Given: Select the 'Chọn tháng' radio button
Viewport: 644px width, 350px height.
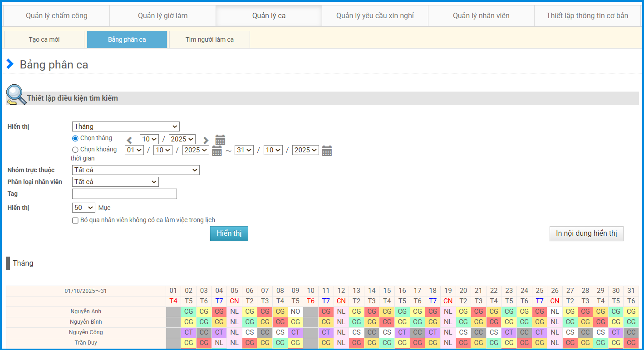Looking at the screenshot, I should 75,138.
